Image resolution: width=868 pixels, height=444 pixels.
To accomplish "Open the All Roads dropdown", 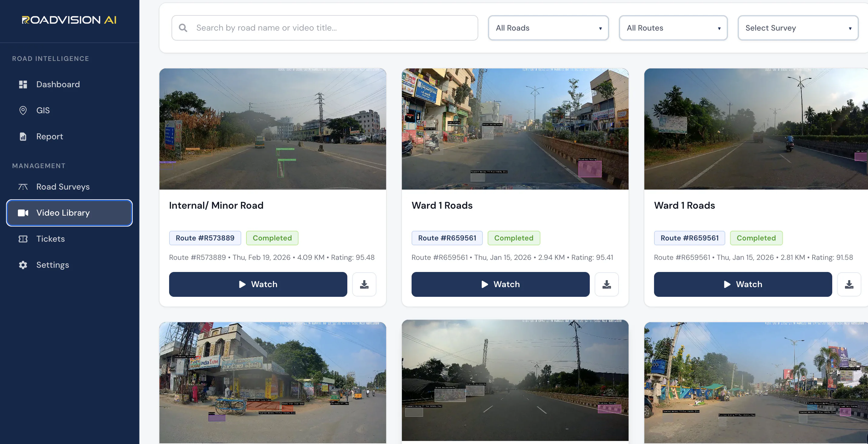I will 548,28.
